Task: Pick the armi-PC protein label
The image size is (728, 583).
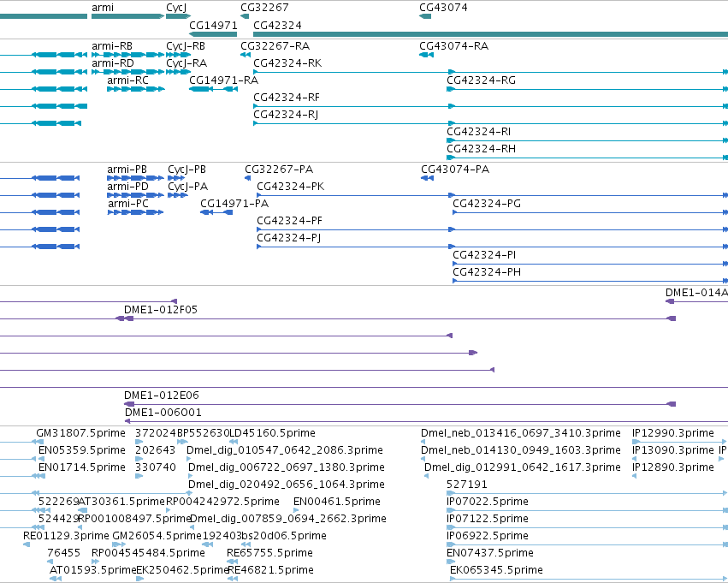Action: coord(128,204)
